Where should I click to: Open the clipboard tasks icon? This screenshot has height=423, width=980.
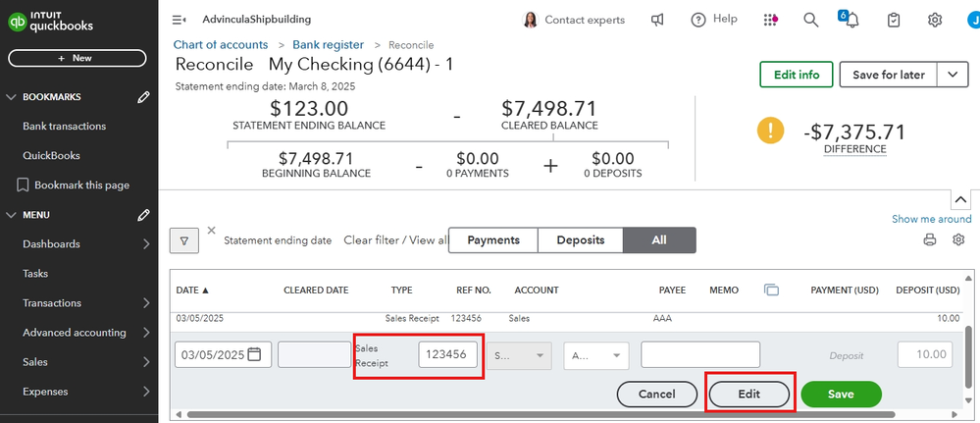[x=893, y=20]
